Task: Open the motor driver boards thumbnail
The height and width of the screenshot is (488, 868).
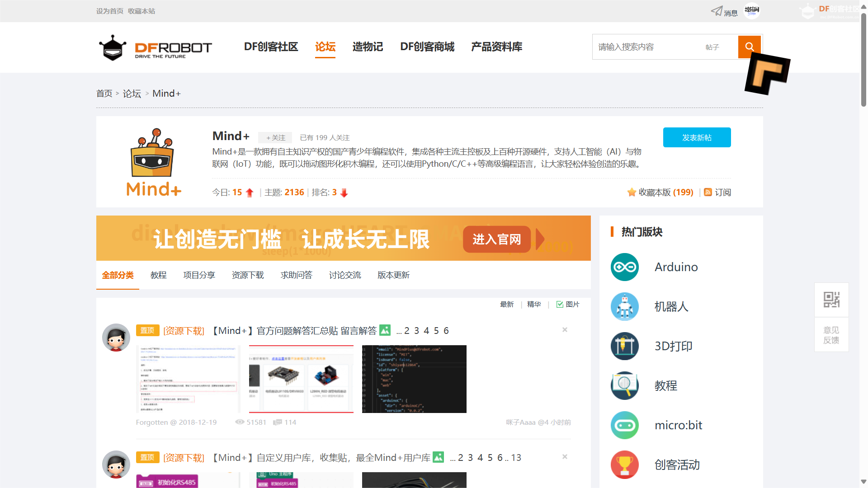Action: [301, 379]
